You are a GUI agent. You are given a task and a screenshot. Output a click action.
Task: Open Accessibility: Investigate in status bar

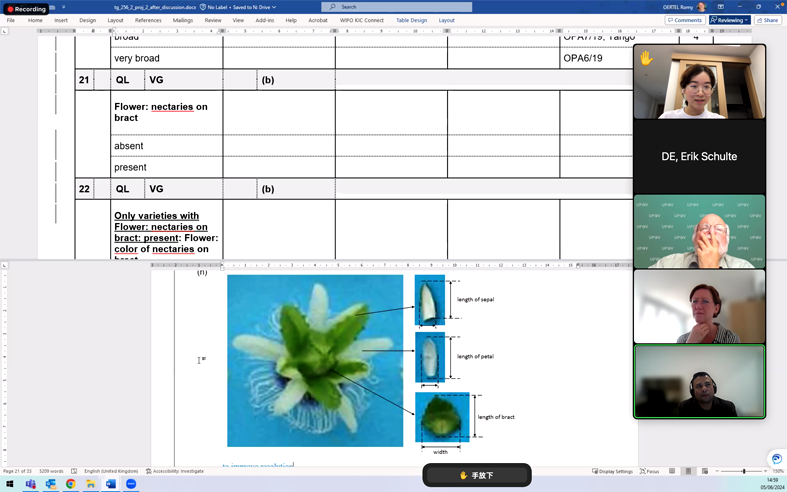175,471
